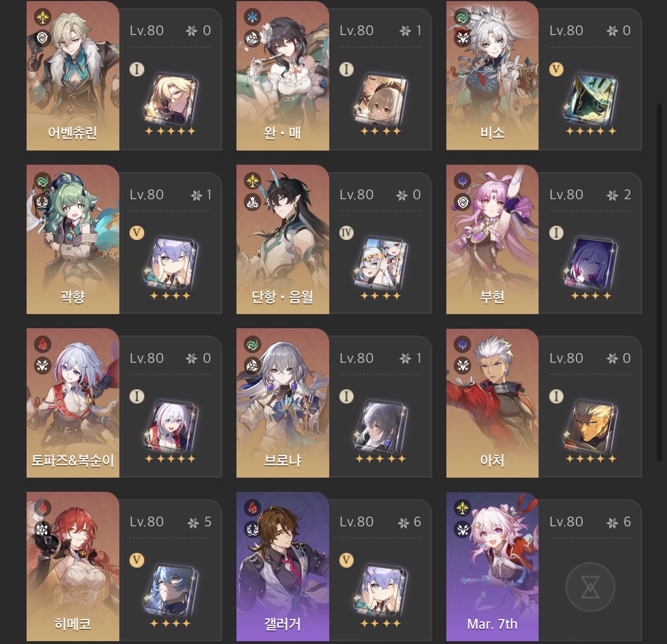
Task: Select the 부현 character card name
Action: (x=492, y=297)
